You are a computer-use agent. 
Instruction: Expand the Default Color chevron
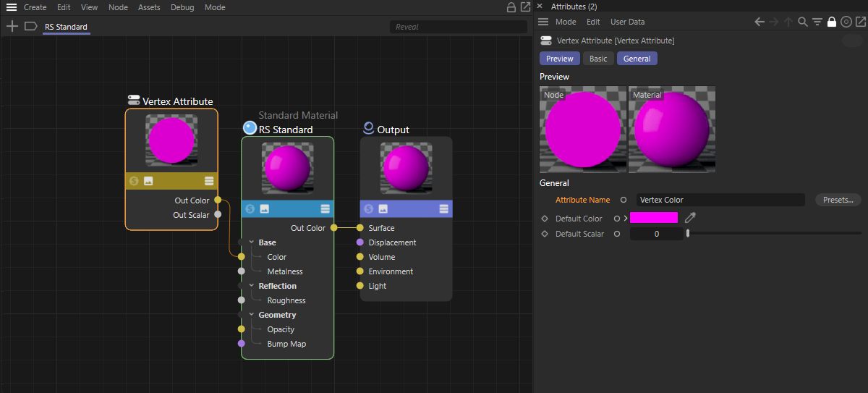[x=625, y=219]
